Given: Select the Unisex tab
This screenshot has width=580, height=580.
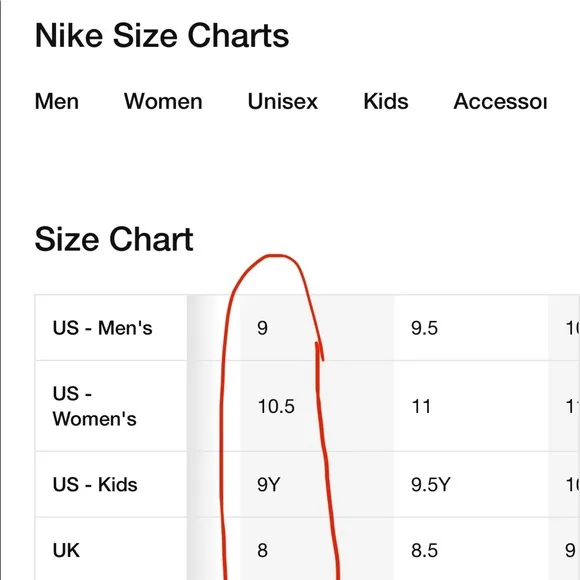Looking at the screenshot, I should 283,101.
